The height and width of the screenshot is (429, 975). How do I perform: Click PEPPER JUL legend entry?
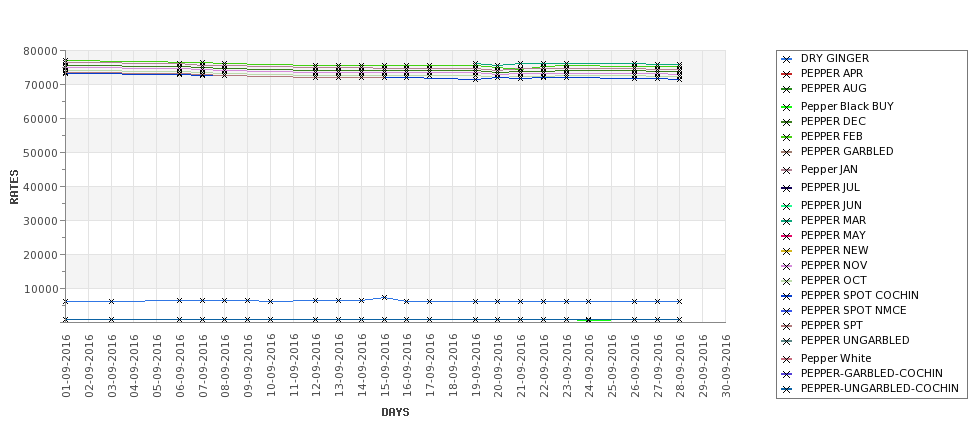coord(830,187)
